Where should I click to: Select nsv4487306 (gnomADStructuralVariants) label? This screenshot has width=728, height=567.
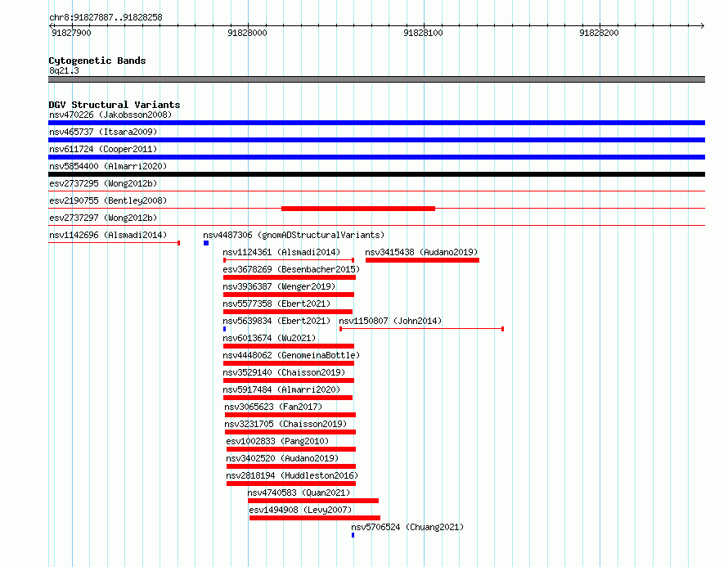point(294,235)
